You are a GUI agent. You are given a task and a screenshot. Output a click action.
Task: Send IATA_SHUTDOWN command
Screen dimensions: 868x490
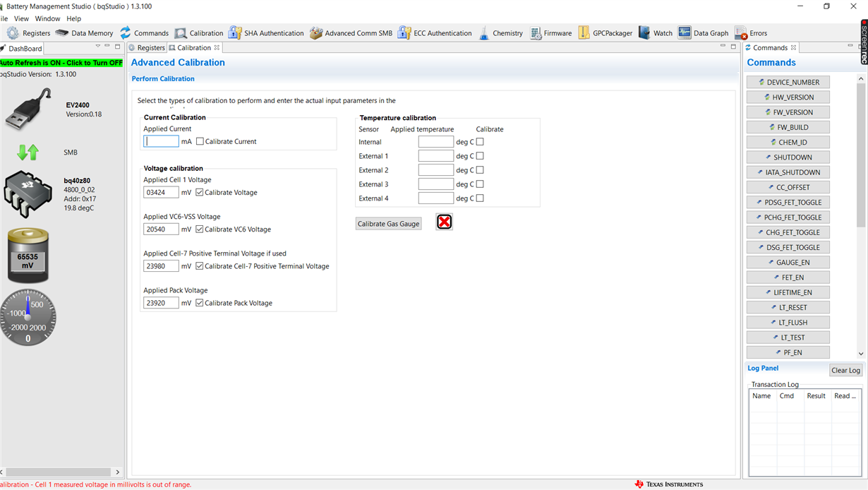tap(788, 172)
